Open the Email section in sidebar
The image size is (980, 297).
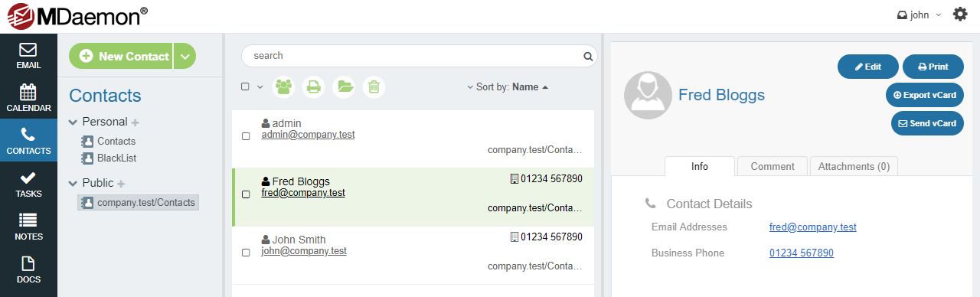point(28,55)
